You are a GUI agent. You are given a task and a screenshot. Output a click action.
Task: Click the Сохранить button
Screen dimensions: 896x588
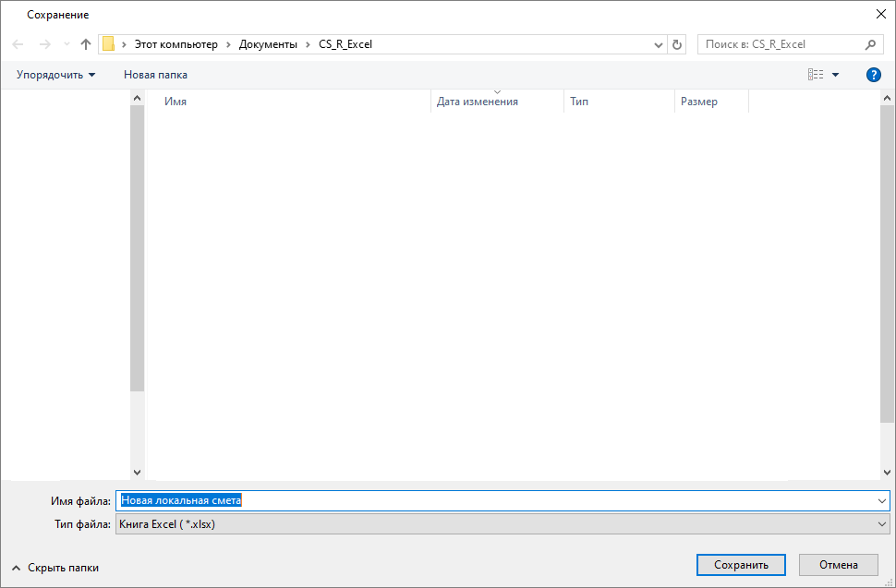[741, 565]
